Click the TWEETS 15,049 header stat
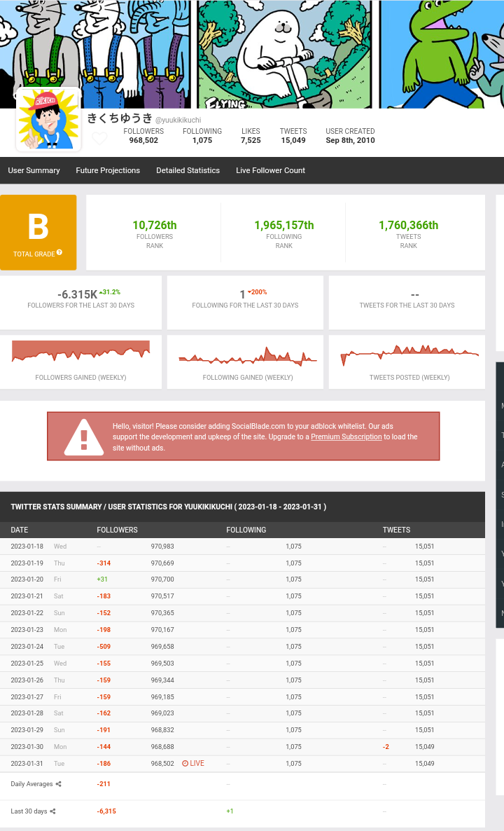The width and height of the screenshot is (504, 831). point(293,136)
